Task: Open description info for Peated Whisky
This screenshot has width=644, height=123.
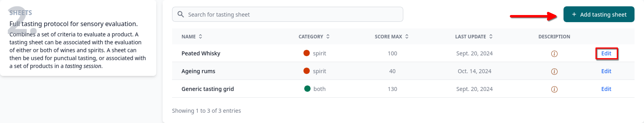Action: [554, 54]
